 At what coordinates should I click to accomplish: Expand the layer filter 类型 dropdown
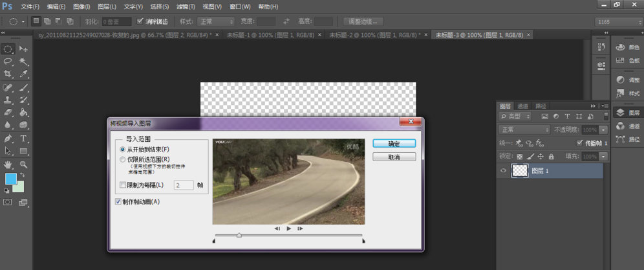tap(515, 117)
